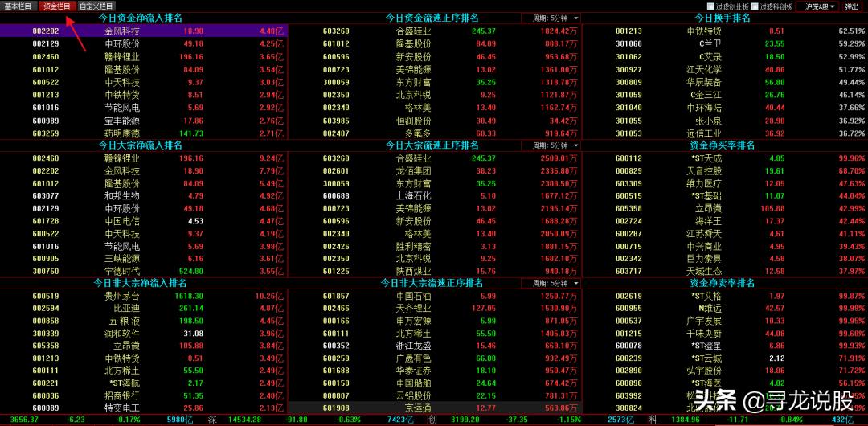Select *ST天成 stock row

pos(725,158)
